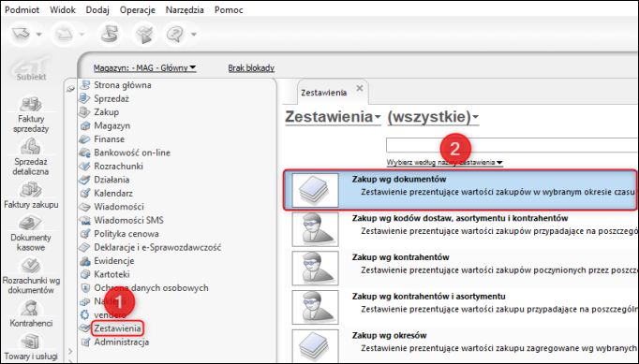Image resolution: width=639 pixels, height=364 pixels.
Task: Select Polityka cenowa module
Action: pyautogui.click(x=126, y=234)
